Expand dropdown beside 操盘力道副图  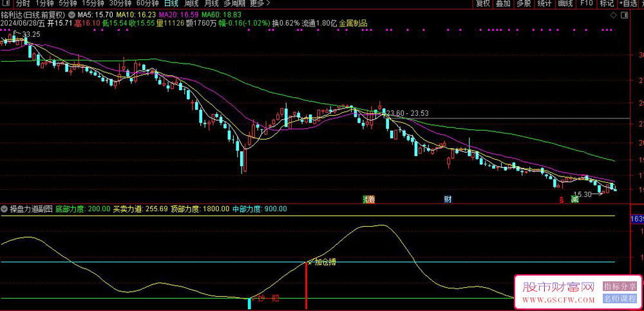5,209
